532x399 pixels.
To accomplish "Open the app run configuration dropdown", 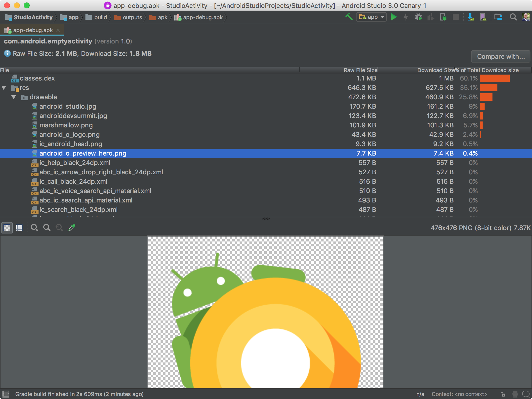I will [371, 17].
